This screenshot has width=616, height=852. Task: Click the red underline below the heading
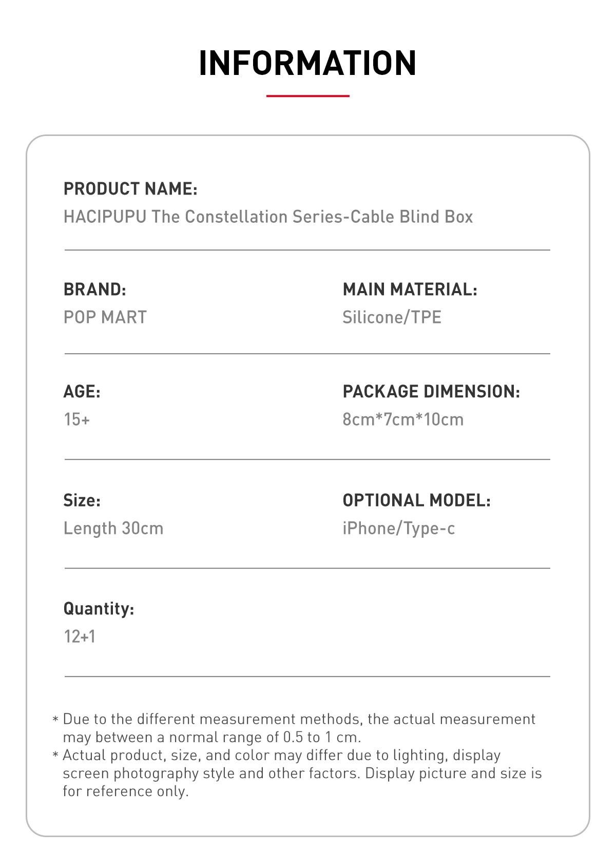coord(307,95)
